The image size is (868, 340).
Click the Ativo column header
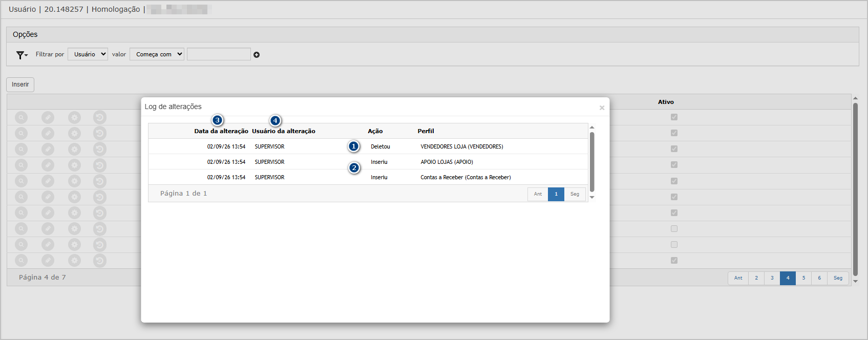666,102
